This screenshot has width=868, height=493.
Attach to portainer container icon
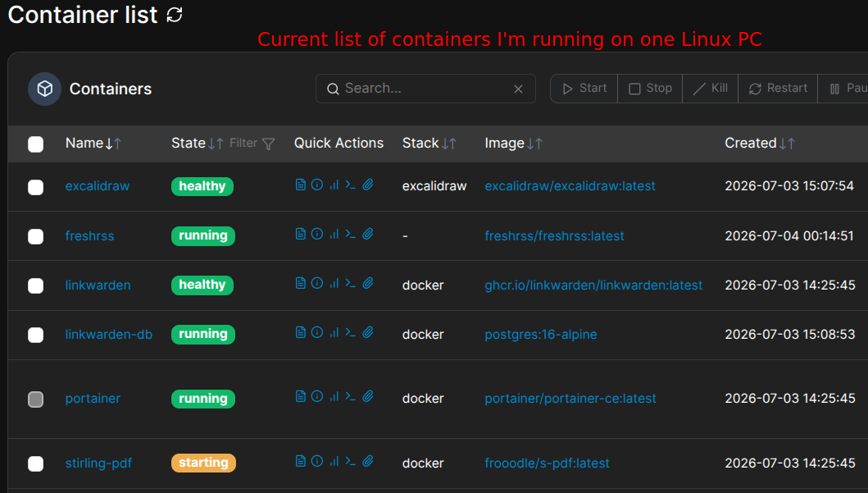point(368,396)
